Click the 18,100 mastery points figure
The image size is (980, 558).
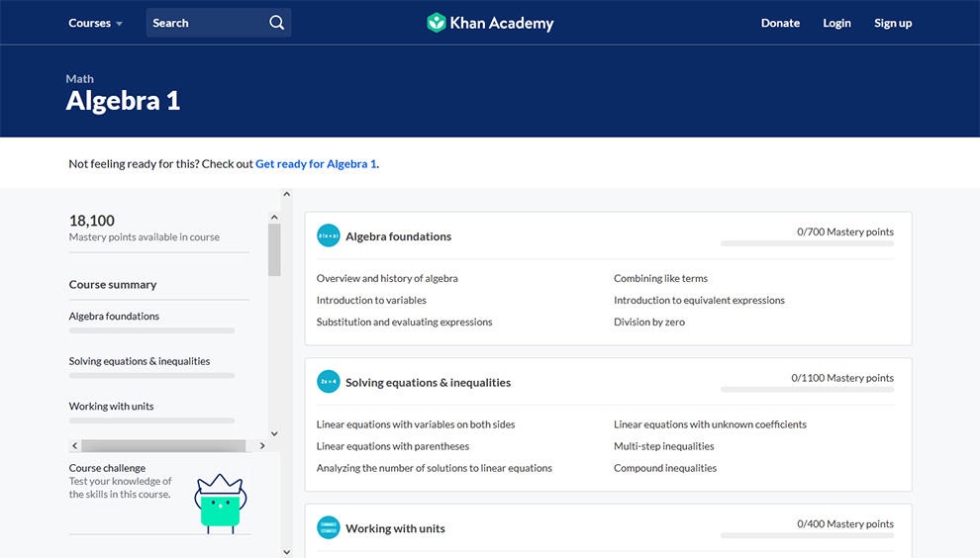92,221
